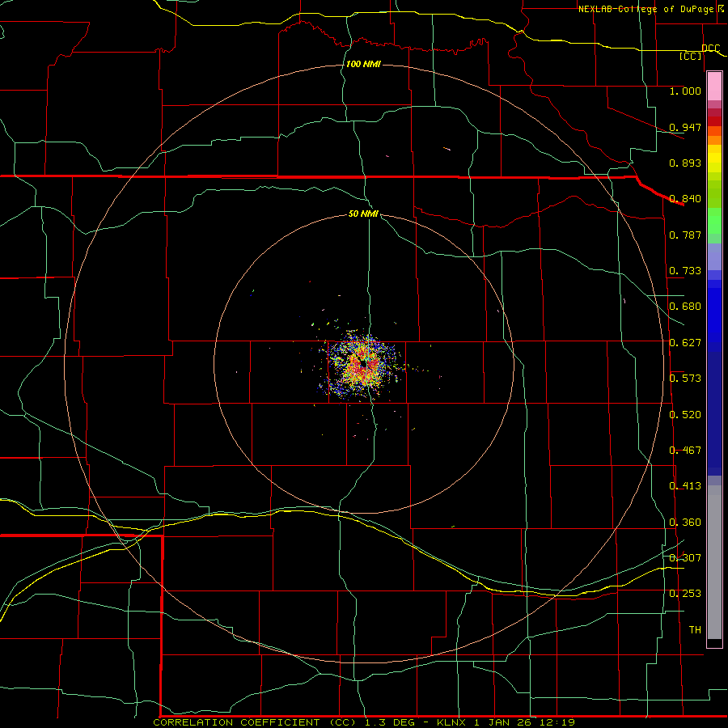Select the 0.307 color scale value
Screen dimensions: 728x728
(x=685, y=558)
